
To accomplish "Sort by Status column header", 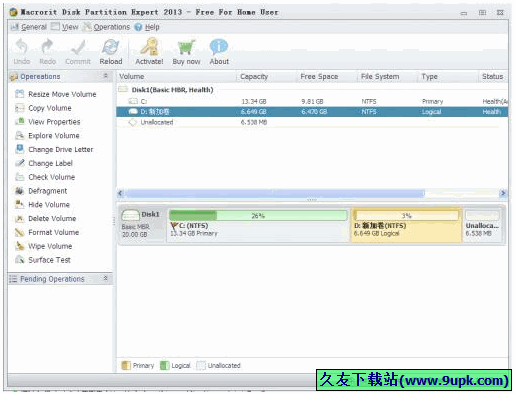I will 493,77.
